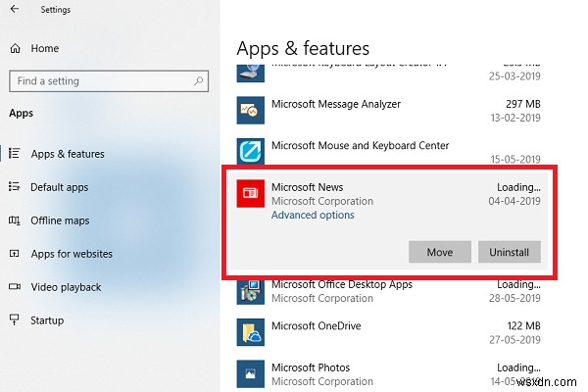Image resolution: width=588 pixels, height=392 pixels.
Task: Select the Microsoft Message Analyzer entry
Action: point(336,104)
